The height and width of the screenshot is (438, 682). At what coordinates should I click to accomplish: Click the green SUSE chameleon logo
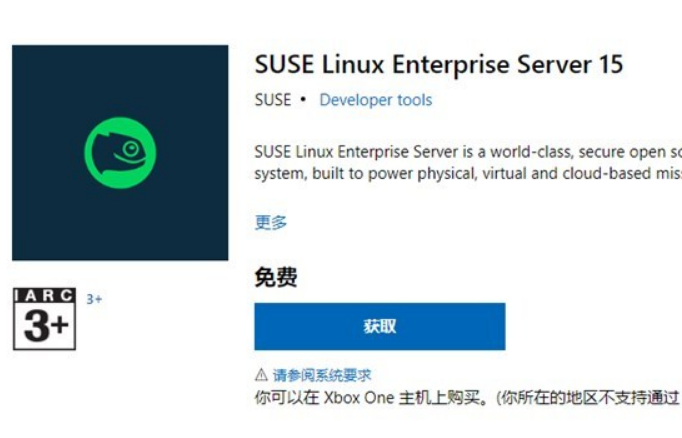[120, 153]
